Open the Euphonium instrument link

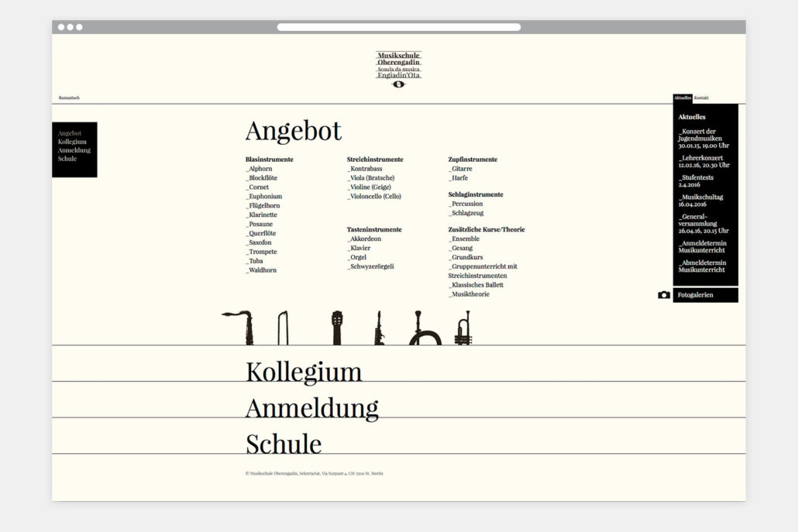[x=264, y=197]
